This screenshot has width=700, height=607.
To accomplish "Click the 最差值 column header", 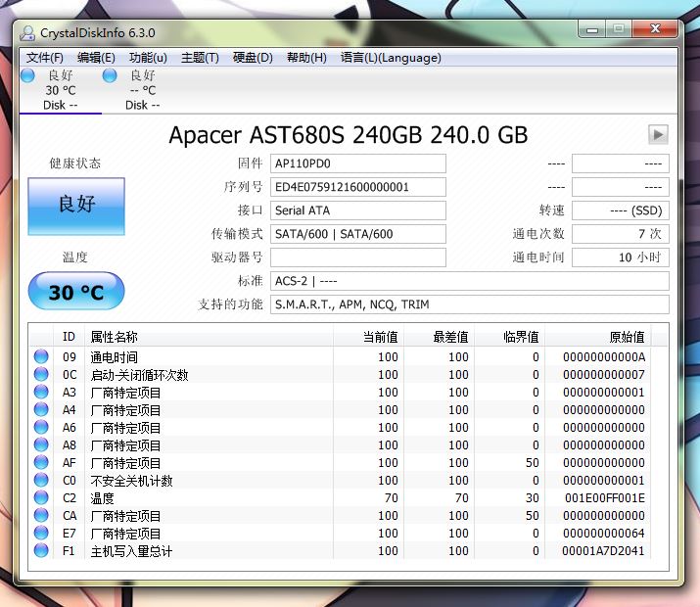I will (439, 337).
